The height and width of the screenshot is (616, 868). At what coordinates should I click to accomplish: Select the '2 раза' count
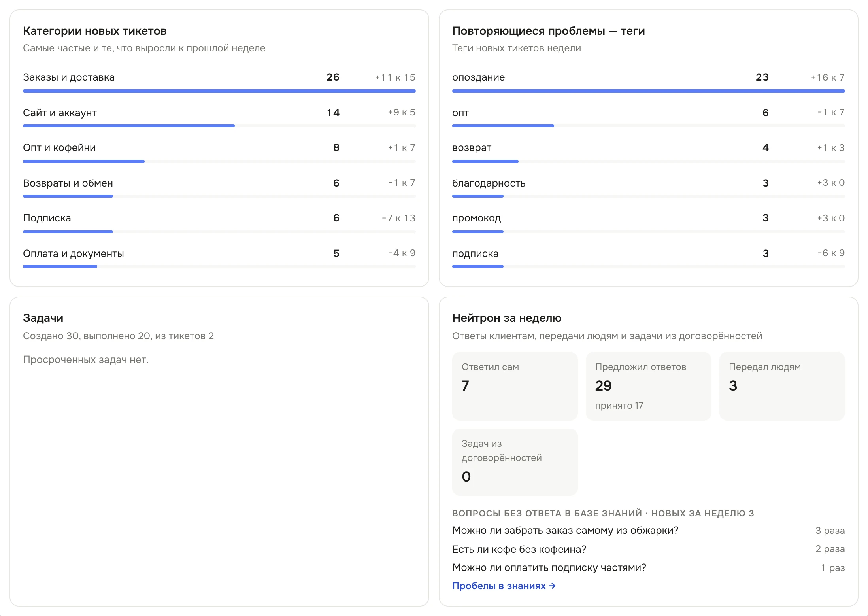(x=830, y=549)
